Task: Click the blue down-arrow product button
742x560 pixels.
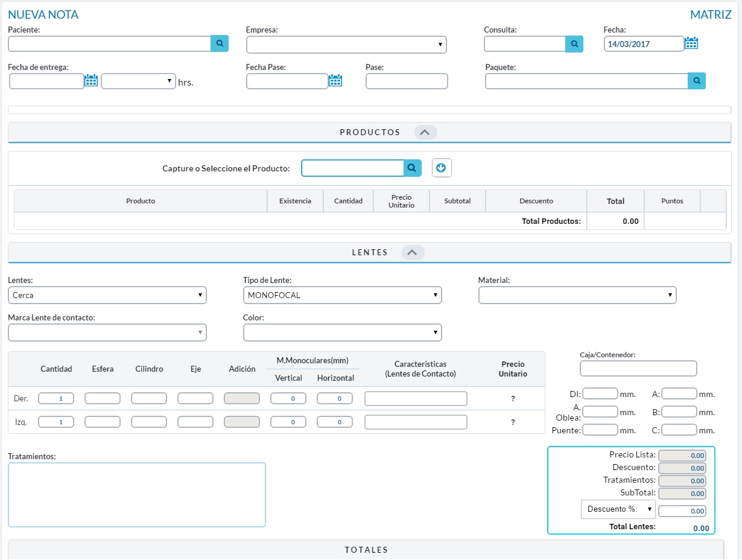Action: coord(442,168)
